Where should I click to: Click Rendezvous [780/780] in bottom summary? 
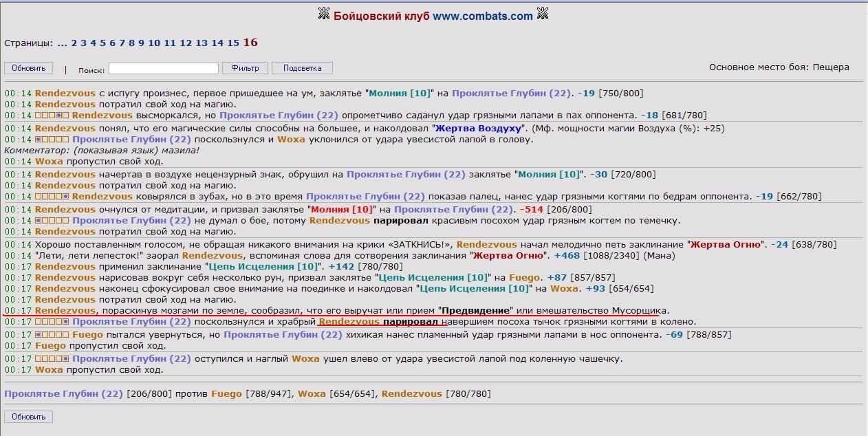pos(436,394)
